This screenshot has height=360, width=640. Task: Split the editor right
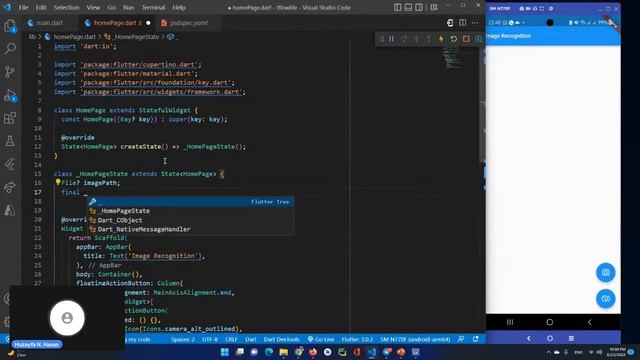pos(462,23)
